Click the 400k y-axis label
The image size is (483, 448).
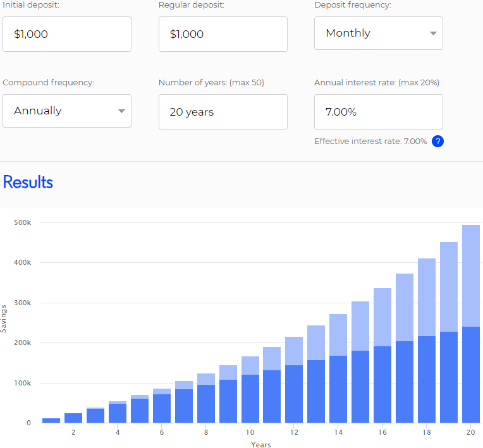pyautogui.click(x=23, y=263)
